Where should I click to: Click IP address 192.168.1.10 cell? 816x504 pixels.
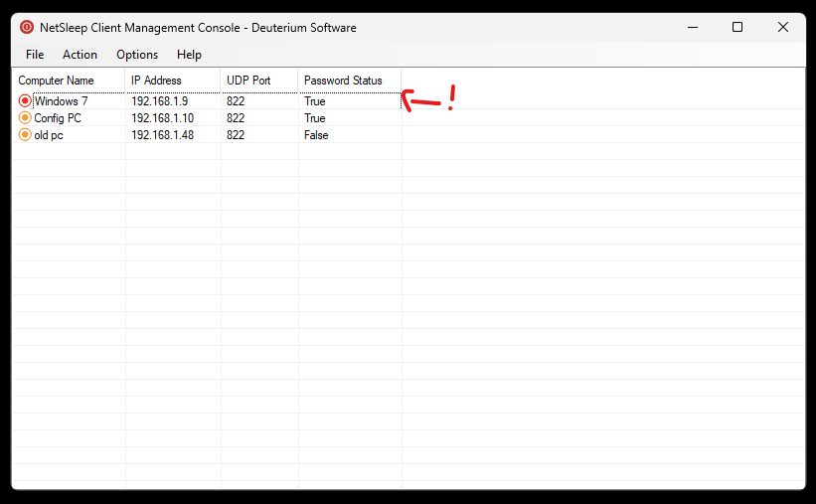point(162,118)
